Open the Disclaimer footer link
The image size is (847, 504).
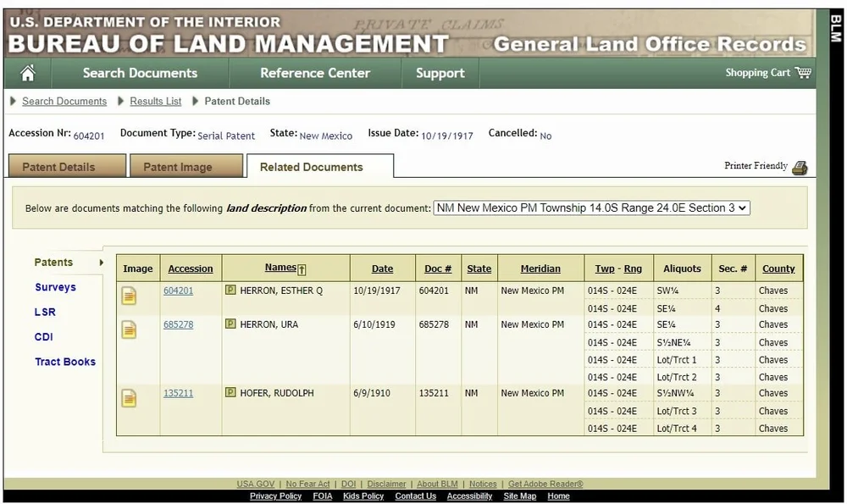pyautogui.click(x=386, y=484)
